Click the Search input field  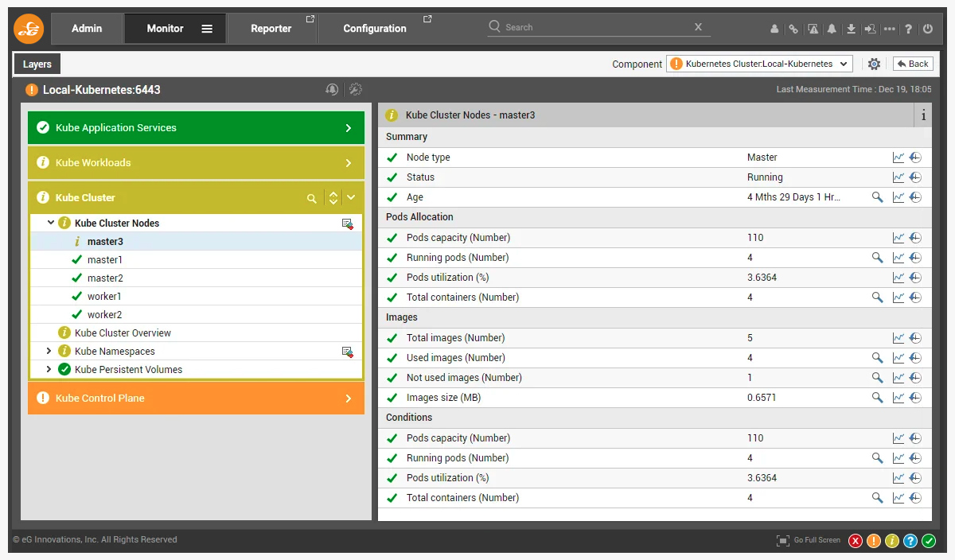[x=597, y=27]
